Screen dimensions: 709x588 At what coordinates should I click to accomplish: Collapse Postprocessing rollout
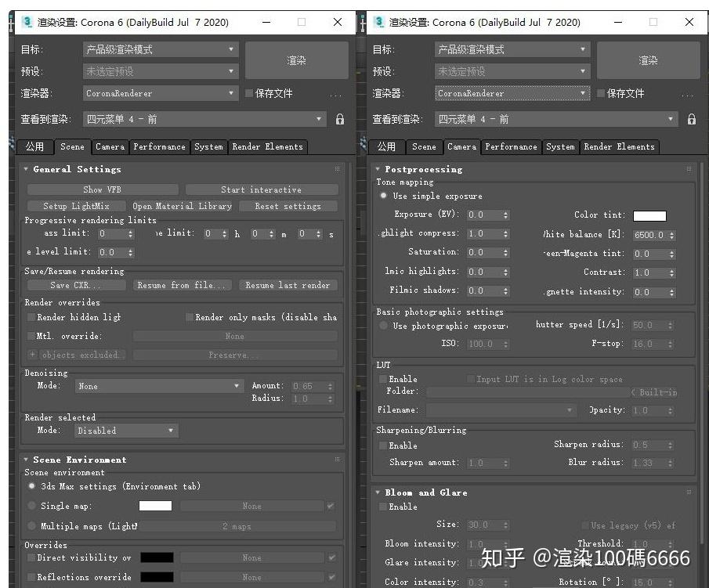378,168
